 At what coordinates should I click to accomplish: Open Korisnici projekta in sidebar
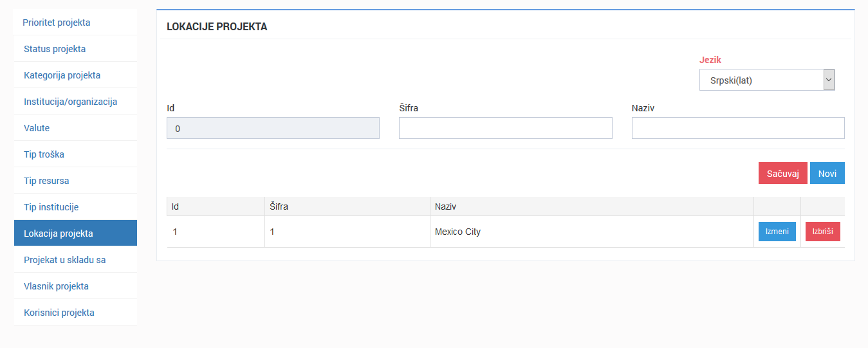pos(59,313)
